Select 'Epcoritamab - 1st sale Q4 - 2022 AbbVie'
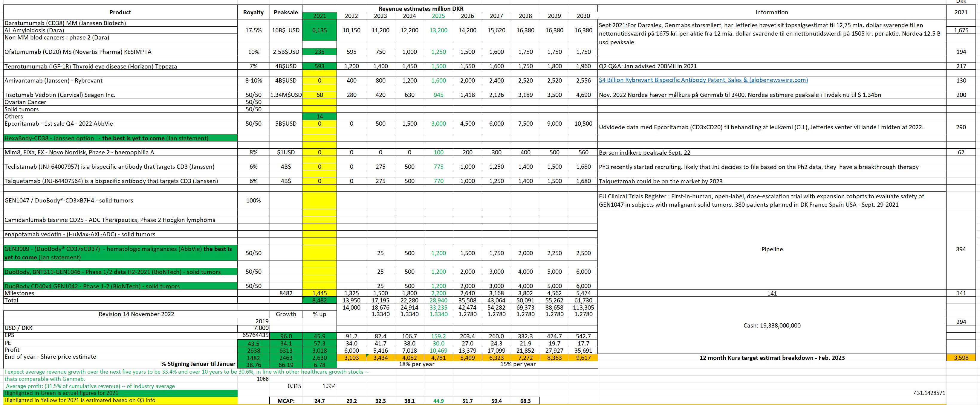The width and height of the screenshot is (980, 405). (120, 124)
